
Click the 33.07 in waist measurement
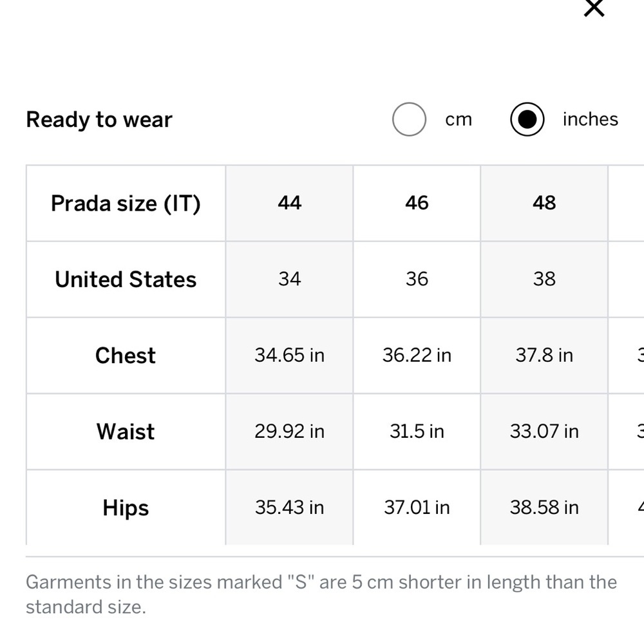(544, 431)
